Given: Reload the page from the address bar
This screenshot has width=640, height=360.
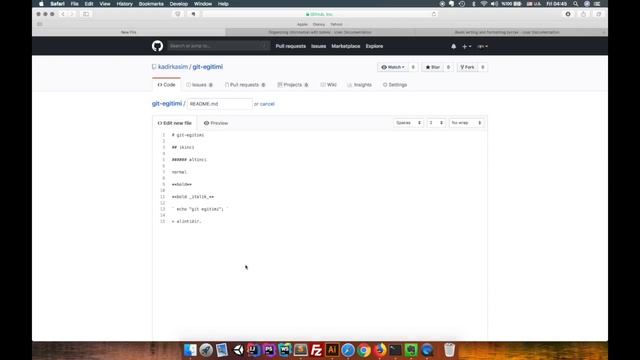Looking at the screenshot, I should [434, 14].
